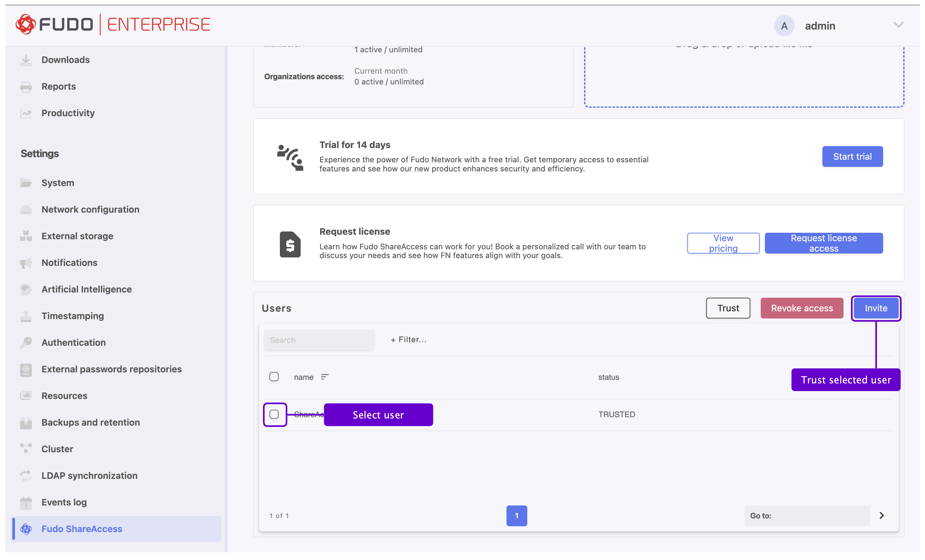Image resolution: width=925 pixels, height=560 pixels.
Task: Go to next page arrow
Action: [x=881, y=515]
